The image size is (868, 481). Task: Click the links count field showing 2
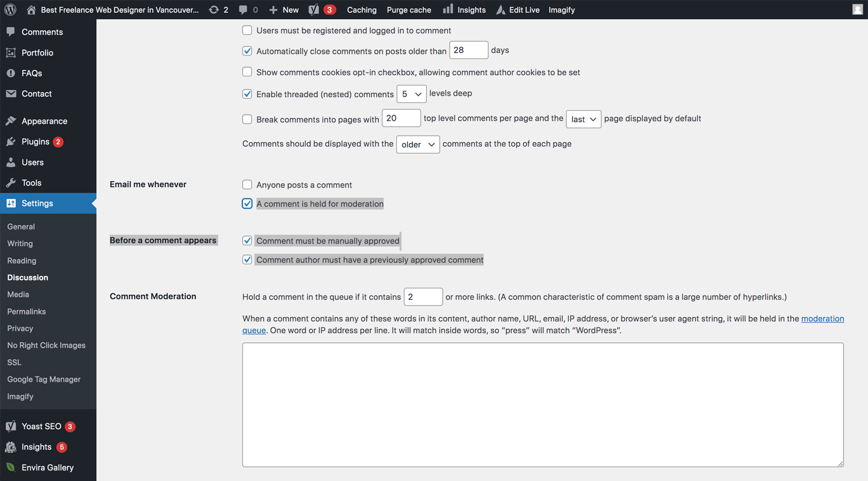click(x=423, y=297)
